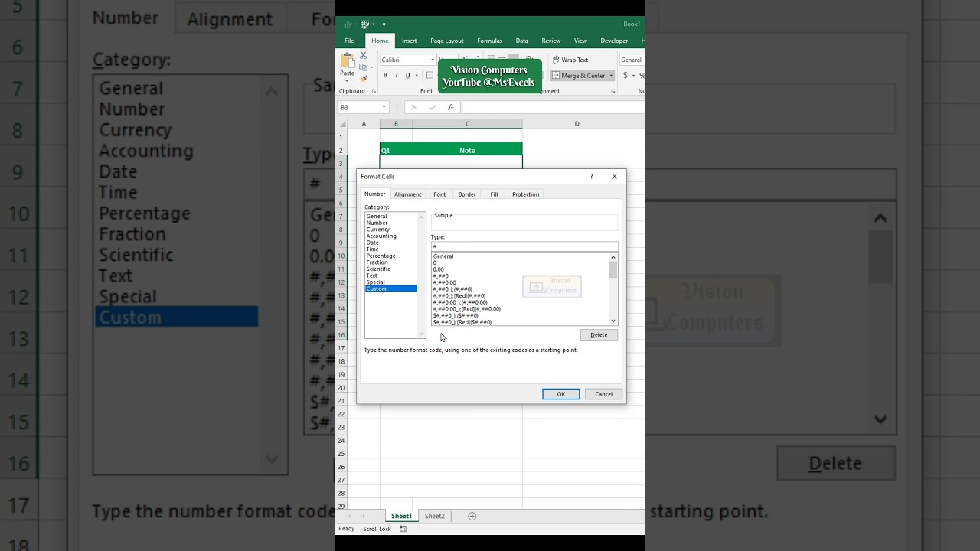Select the Custom category in Format Cells
The height and width of the screenshot is (551, 980).
(x=376, y=289)
